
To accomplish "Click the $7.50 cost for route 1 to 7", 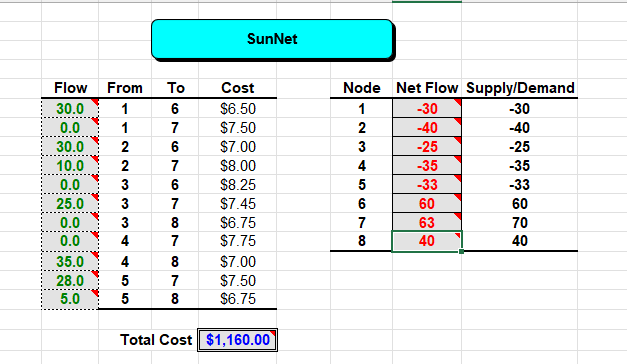I will point(238,128).
